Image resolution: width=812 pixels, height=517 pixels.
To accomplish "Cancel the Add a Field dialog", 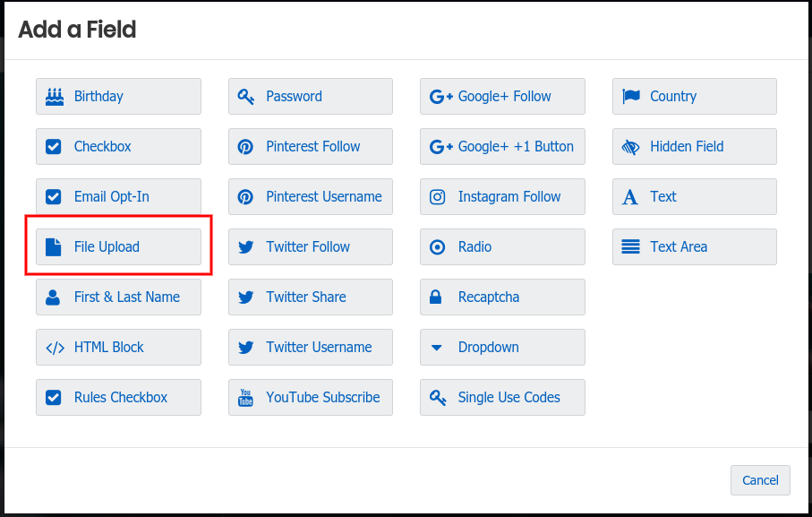I will tap(760, 480).
